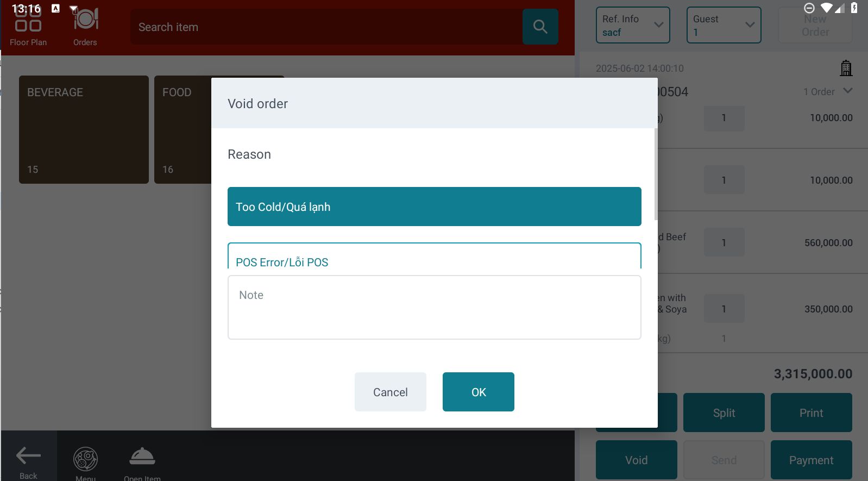Focus the Note text field
Viewport: 868px width, 481px height.
pos(435,308)
